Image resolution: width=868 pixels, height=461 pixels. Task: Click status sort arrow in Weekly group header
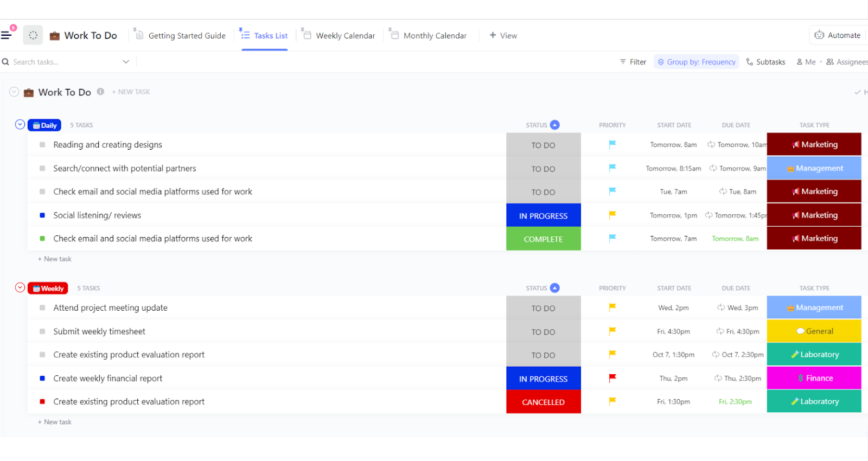554,288
